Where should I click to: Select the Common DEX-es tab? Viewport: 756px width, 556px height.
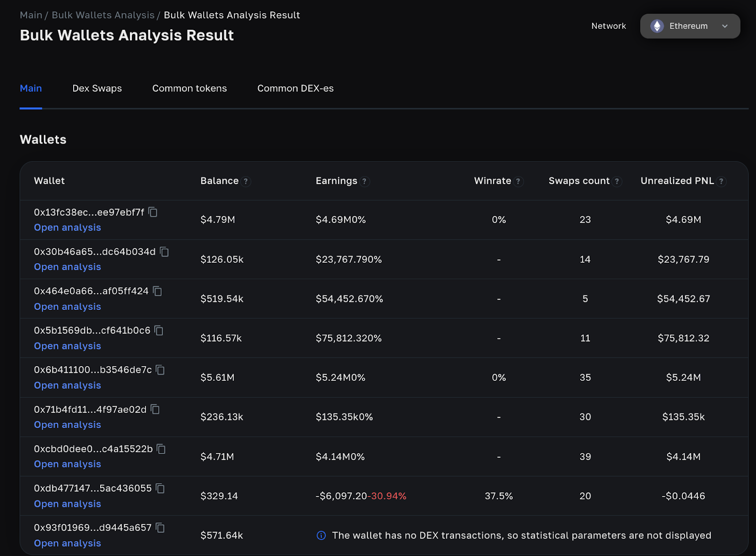pyautogui.click(x=295, y=88)
